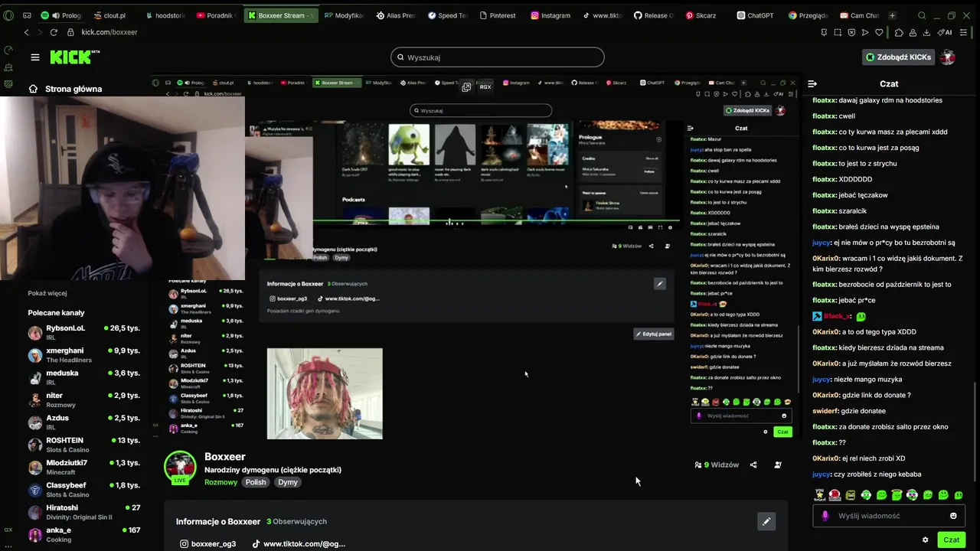The image size is (980, 551).
Task: Open Azdus channel in sidebar
Action: pyautogui.click(x=84, y=422)
